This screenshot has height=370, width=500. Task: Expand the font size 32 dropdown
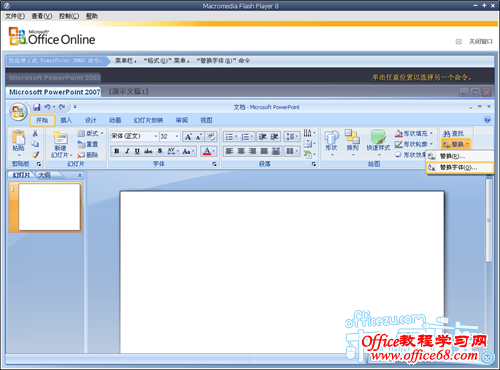(177, 136)
